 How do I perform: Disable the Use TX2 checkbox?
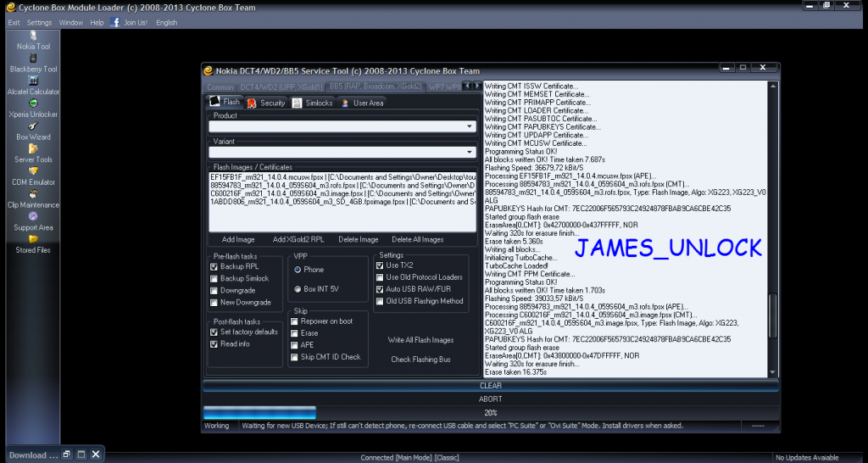pyautogui.click(x=380, y=265)
